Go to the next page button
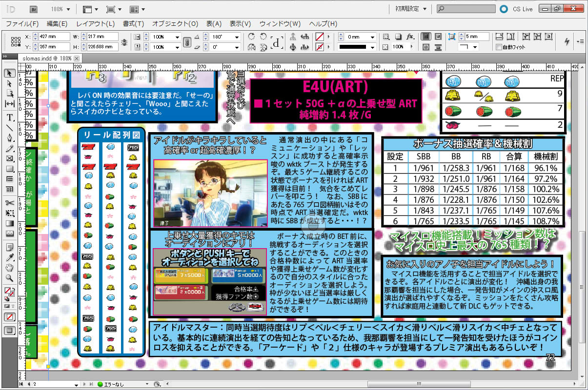Screen dimensions: 588x390 [85, 385]
